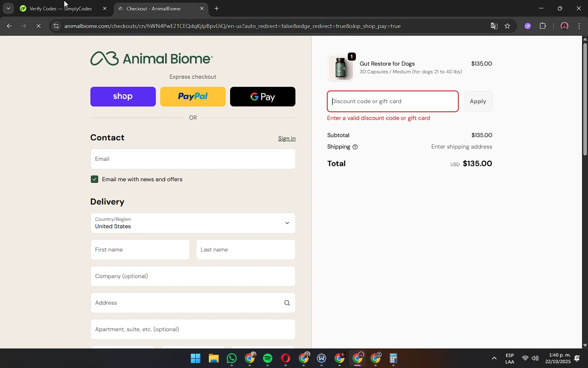Open the Windows Start menu
Viewport: 588px width, 368px height.
(x=196, y=359)
